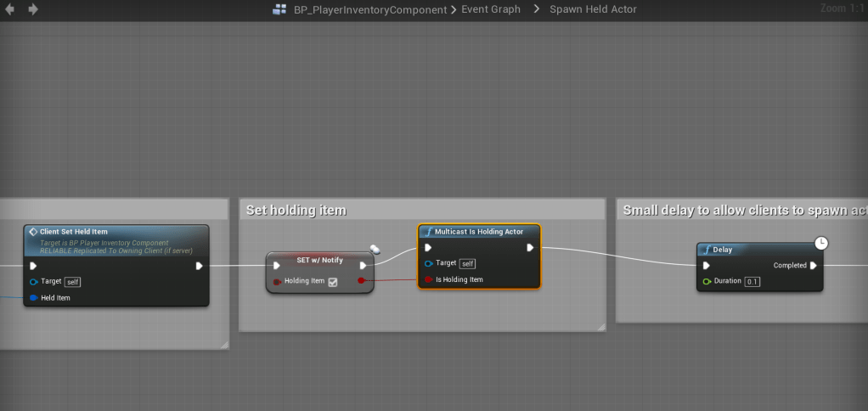Click Multicast Is Holding Actor exec output pin
The height and width of the screenshot is (411, 868).
530,247
